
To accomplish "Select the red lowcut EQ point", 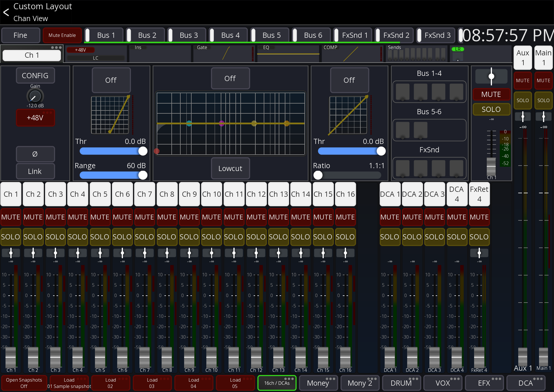I will coord(157,151).
